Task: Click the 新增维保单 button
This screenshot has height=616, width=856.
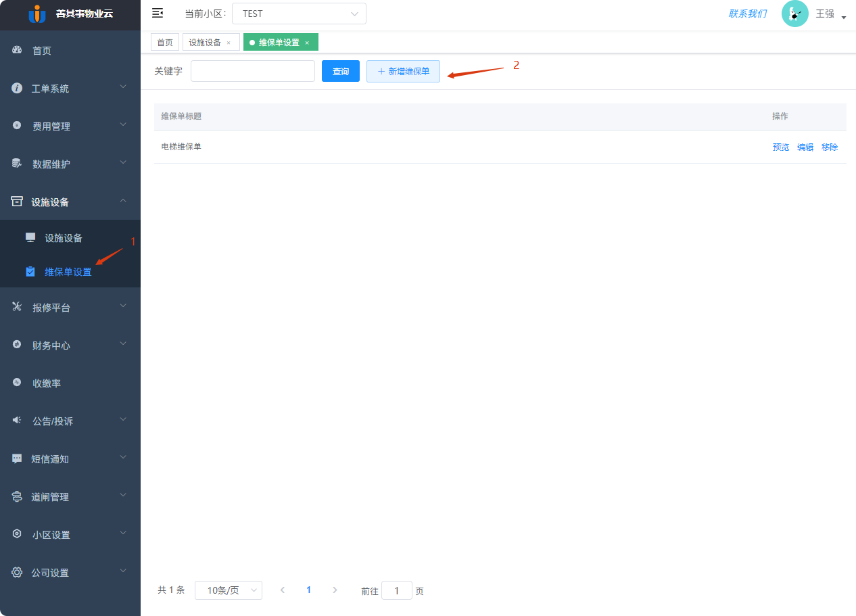Action: (x=403, y=70)
